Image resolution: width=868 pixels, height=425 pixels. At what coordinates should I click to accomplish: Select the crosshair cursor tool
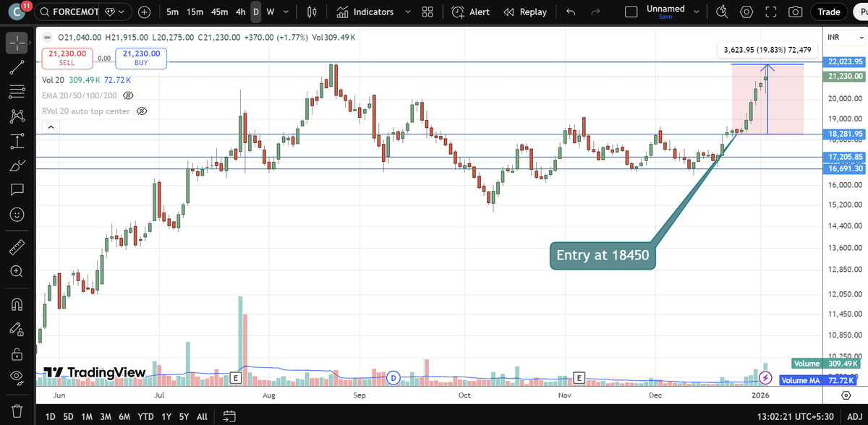(x=17, y=43)
